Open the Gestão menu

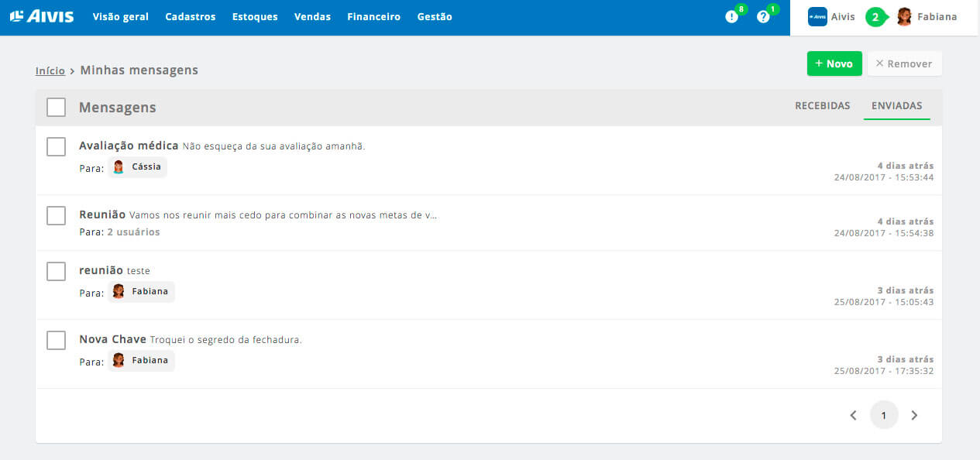(x=435, y=16)
